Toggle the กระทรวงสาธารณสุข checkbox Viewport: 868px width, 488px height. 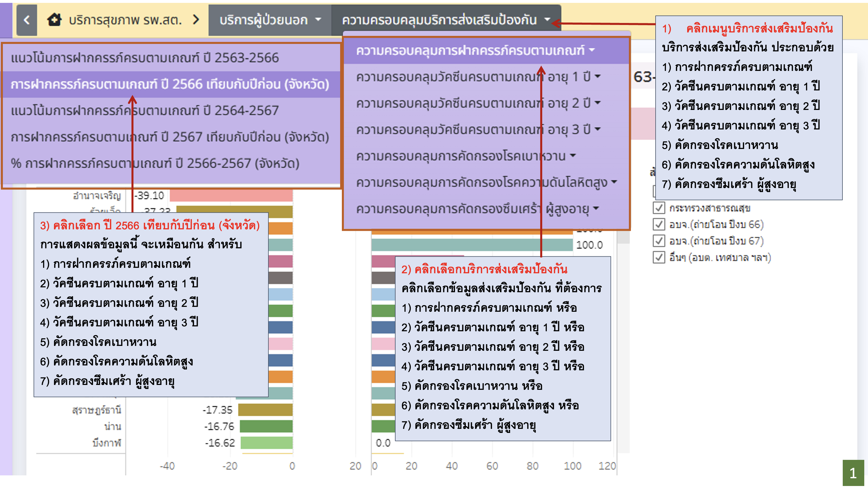click(659, 208)
